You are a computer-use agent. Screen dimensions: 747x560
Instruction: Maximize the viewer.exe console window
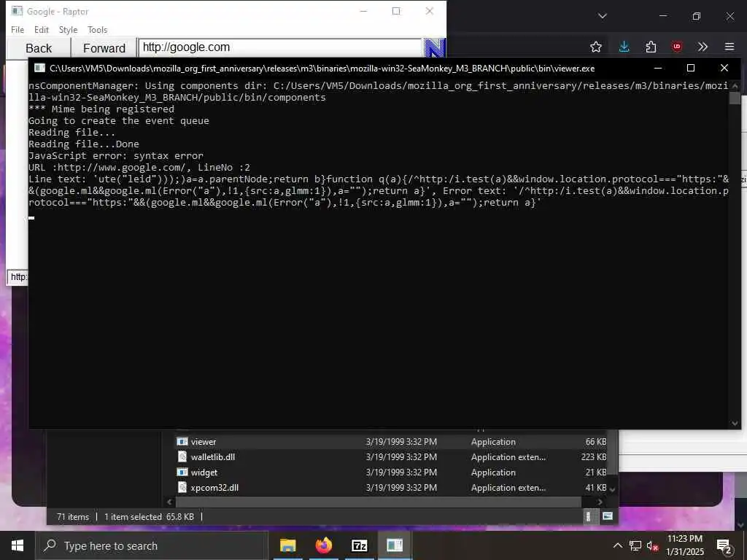[x=691, y=68]
